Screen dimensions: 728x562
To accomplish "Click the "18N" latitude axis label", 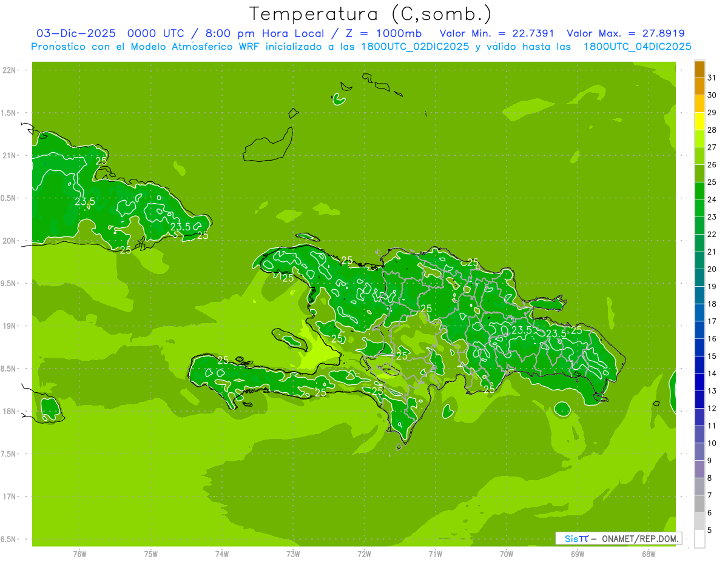I will [x=9, y=411].
